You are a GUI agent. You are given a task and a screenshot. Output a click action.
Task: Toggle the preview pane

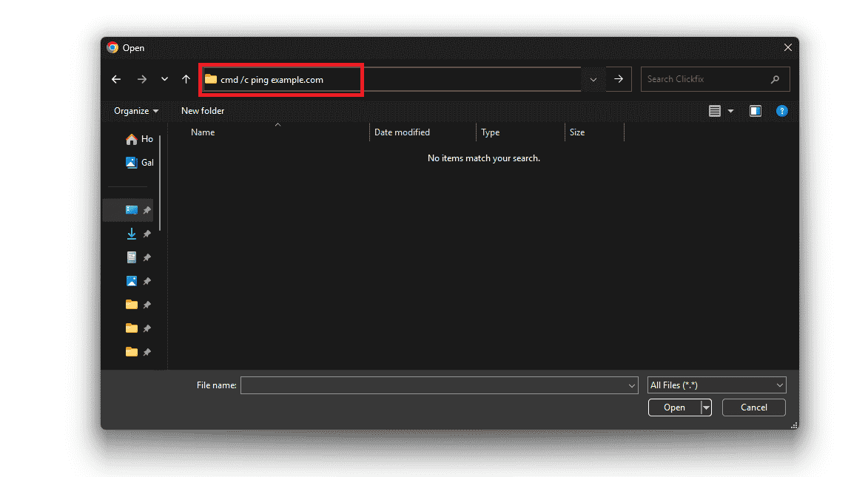coord(755,111)
